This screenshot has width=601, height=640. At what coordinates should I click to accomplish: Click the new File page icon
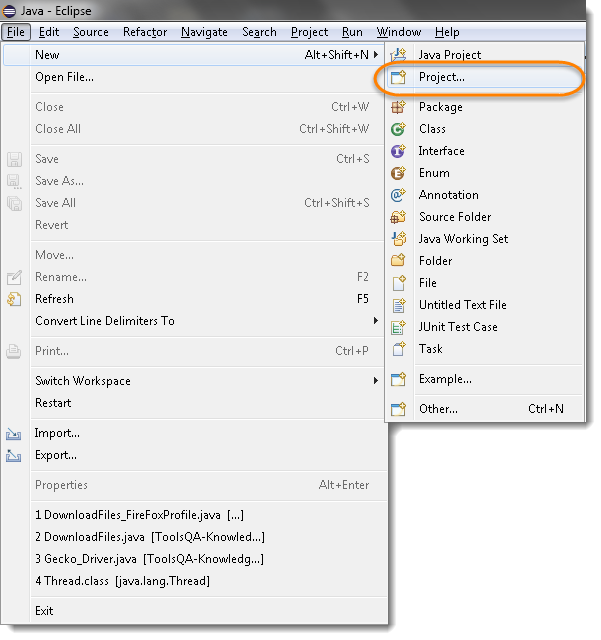click(398, 283)
